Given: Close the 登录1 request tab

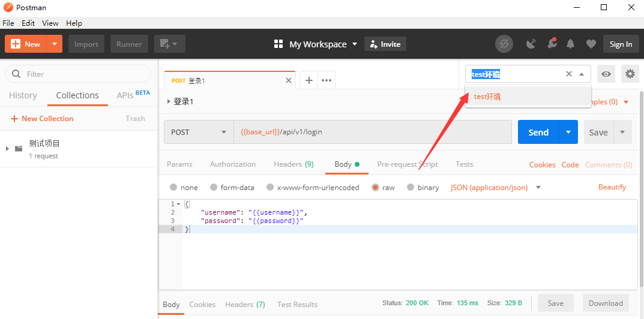Looking at the screenshot, I should 289,80.
